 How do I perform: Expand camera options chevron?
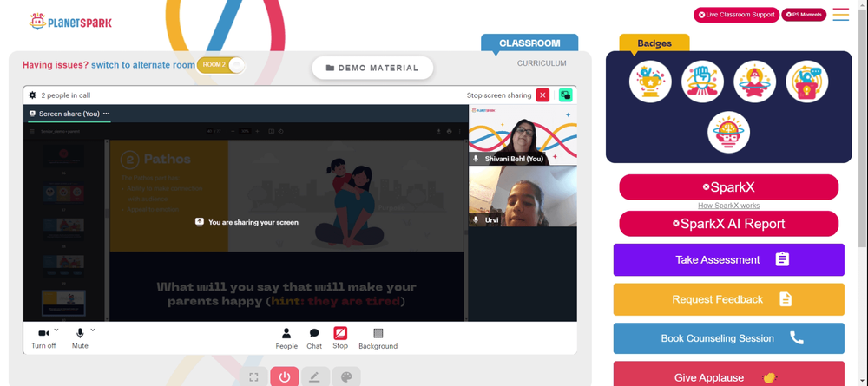tap(56, 330)
